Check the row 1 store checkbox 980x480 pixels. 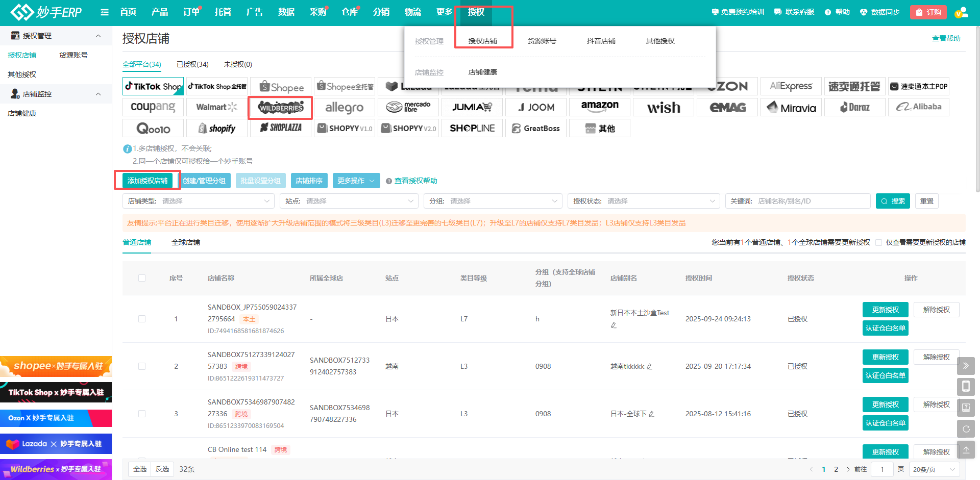(142, 319)
